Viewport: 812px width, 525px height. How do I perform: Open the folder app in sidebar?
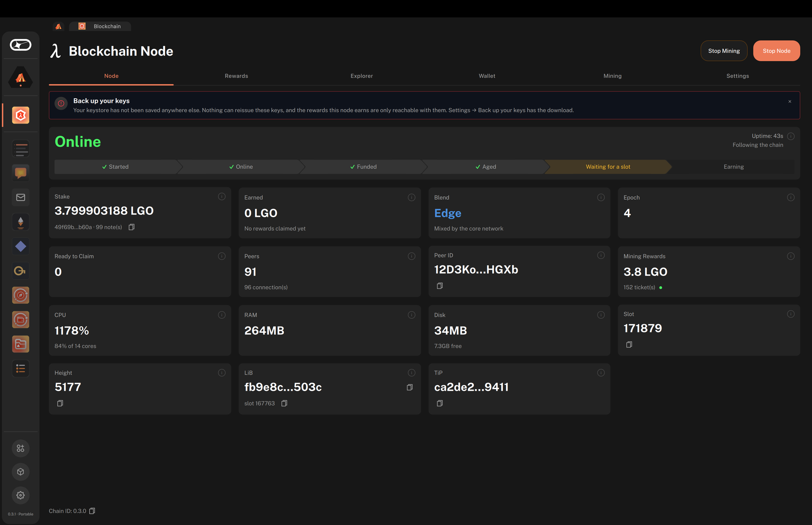[21, 344]
